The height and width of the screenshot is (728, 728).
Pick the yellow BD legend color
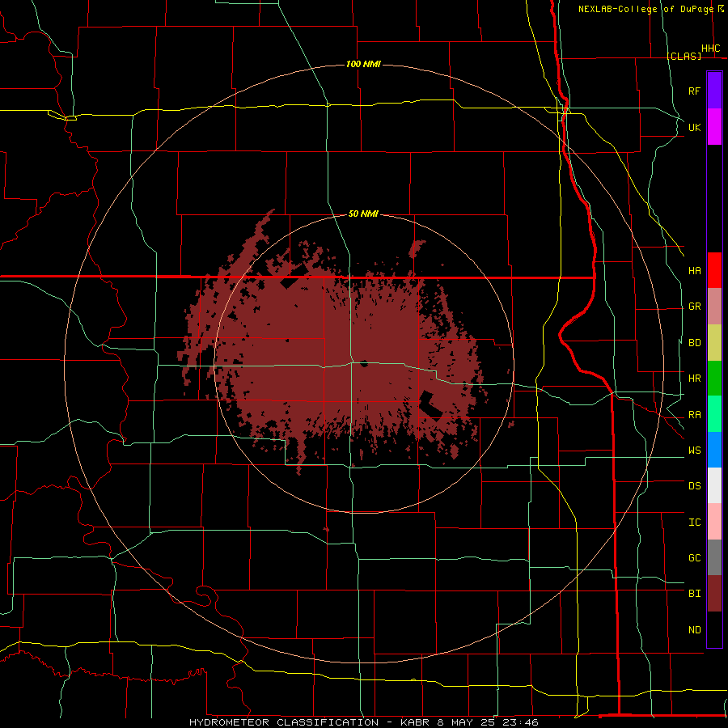(x=714, y=343)
